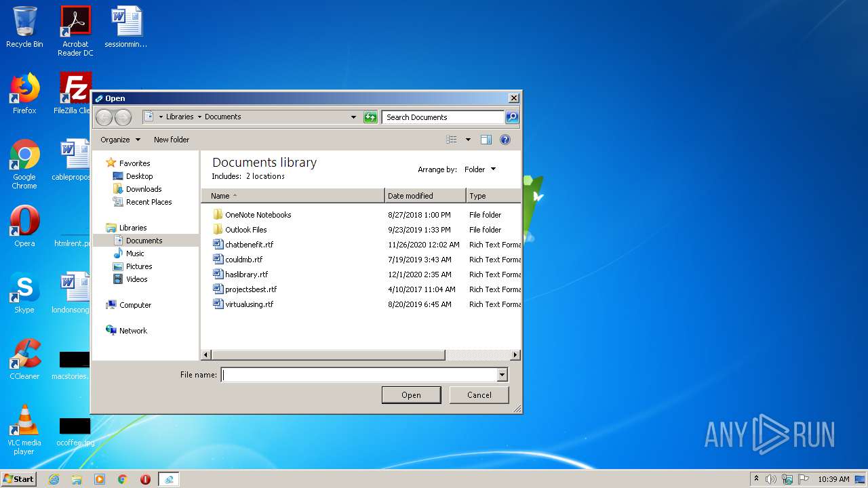This screenshot has width=868, height=488.
Task: Open the views options dropdown arrow
Action: coord(468,140)
